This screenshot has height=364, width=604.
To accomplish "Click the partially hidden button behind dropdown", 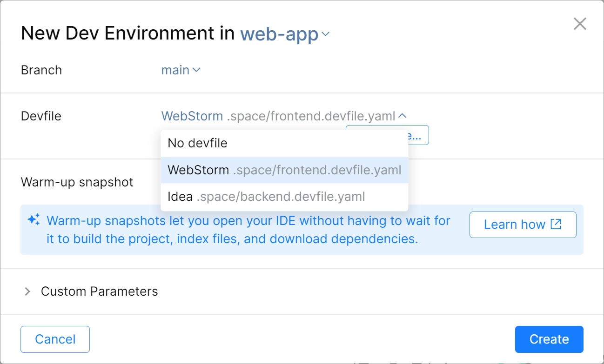I will 418,135.
